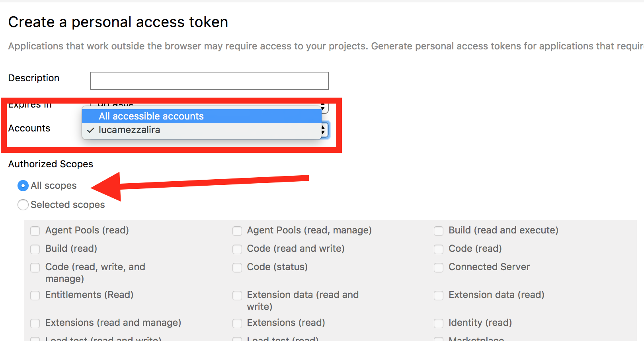The width and height of the screenshot is (644, 341).
Task: Click the Accounts dropdown arrow
Action: click(x=324, y=130)
